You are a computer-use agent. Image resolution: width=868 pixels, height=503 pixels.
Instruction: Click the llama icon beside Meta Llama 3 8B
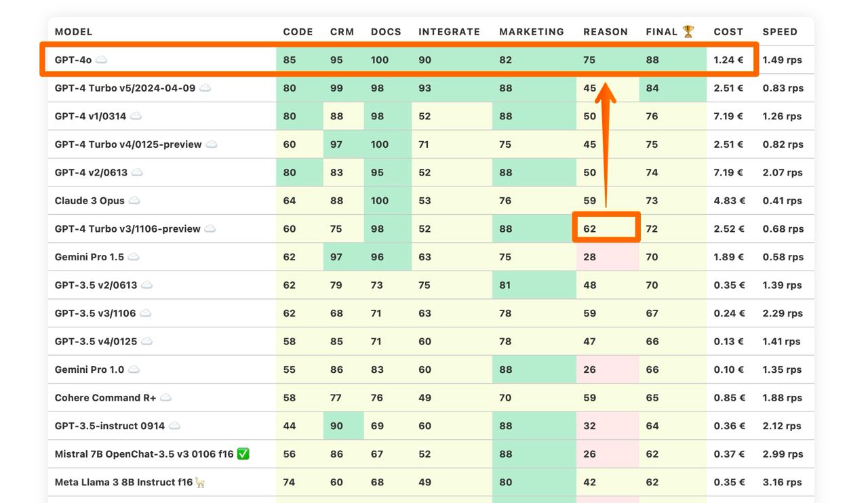tap(200, 482)
